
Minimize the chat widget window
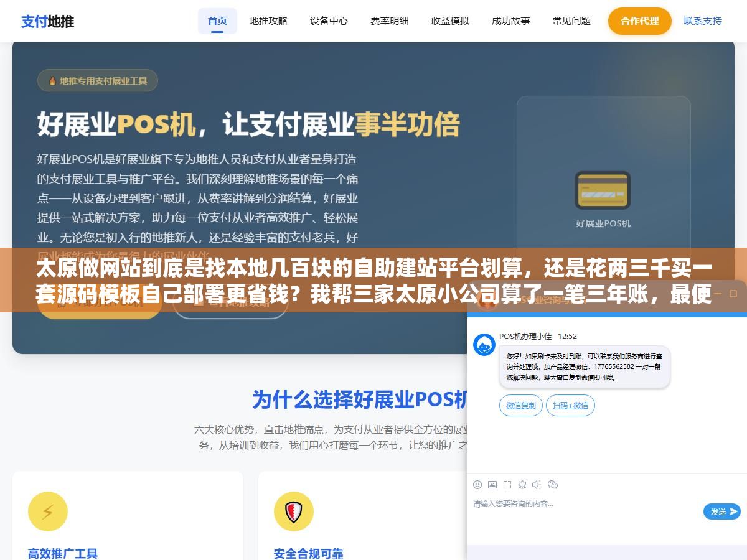(718, 293)
